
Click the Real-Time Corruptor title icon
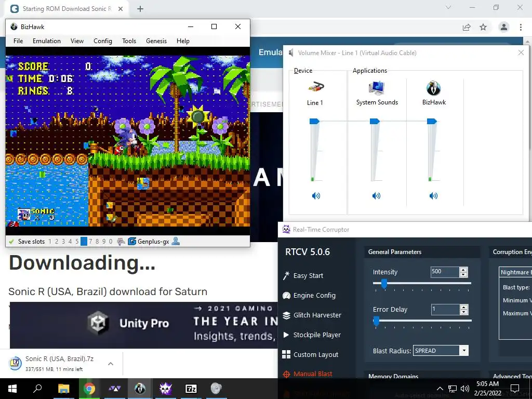click(x=286, y=229)
